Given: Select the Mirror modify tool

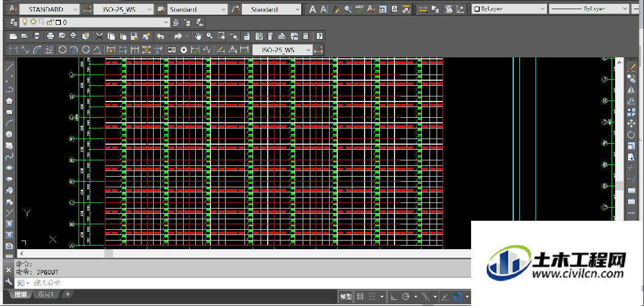Looking at the screenshot, I should tap(631, 89).
